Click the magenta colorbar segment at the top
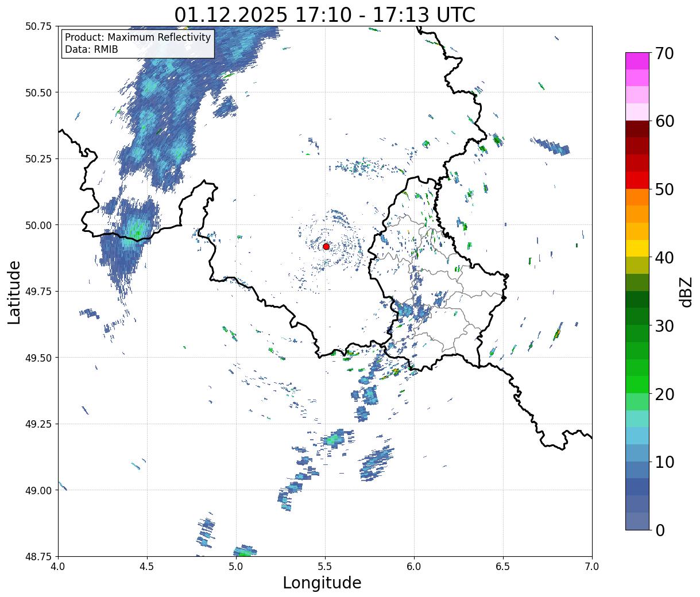Screen dimensions: 700x597 [637, 61]
